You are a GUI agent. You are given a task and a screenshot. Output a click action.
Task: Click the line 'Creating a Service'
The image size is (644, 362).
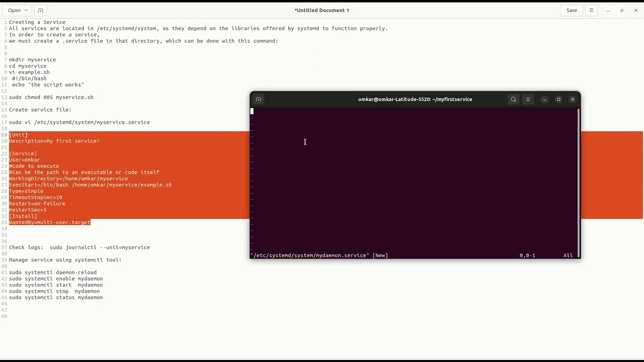(x=37, y=22)
